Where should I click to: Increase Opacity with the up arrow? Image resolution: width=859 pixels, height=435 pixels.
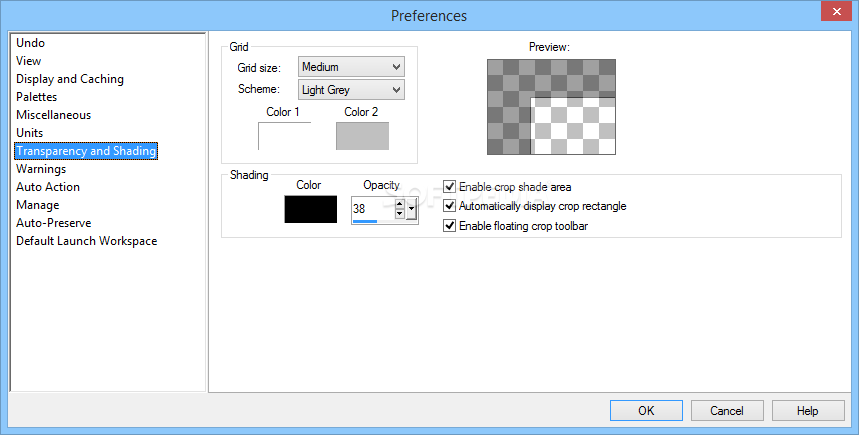tap(399, 204)
